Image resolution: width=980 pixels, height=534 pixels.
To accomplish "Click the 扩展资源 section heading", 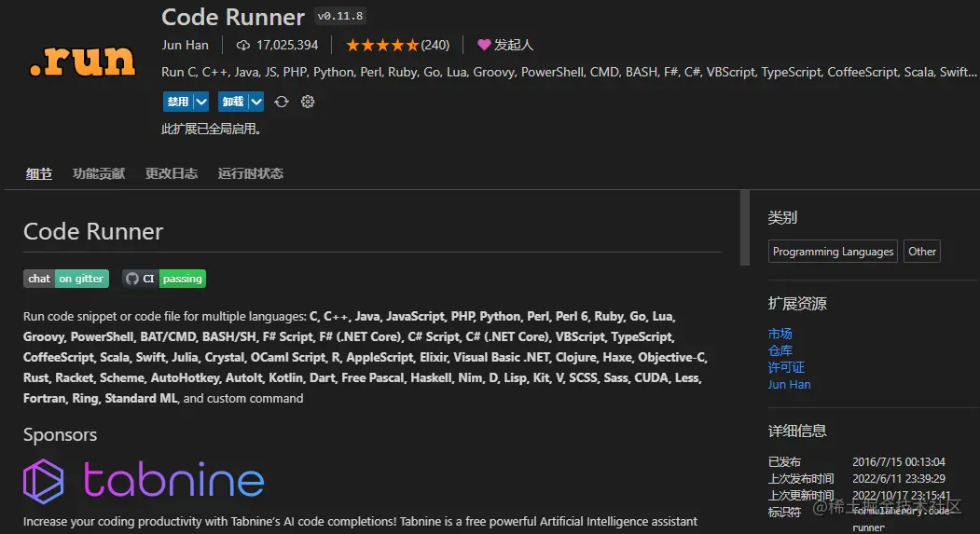I will point(797,304).
